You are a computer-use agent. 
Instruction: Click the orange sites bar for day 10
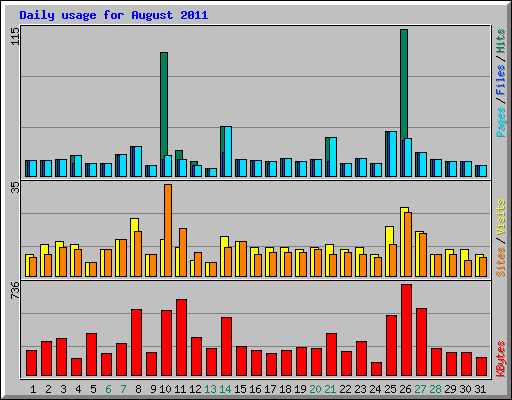coord(168,230)
